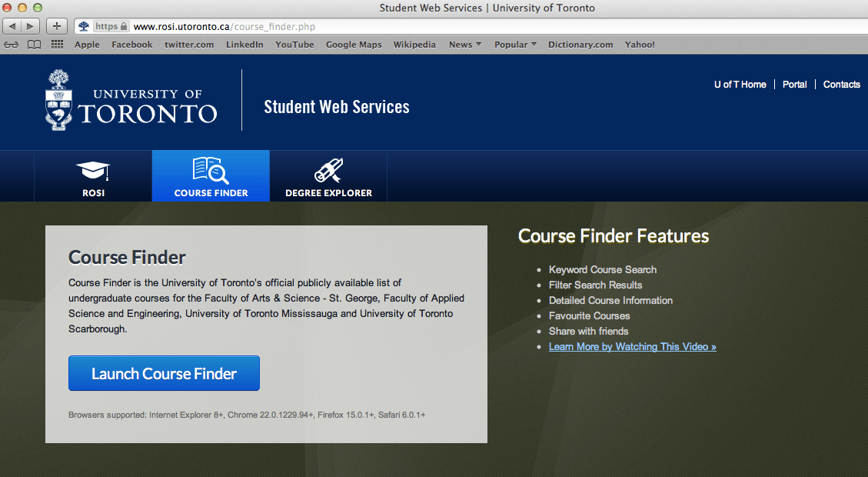The height and width of the screenshot is (477, 868).
Task: Expand the News bookmarks dropdown
Action: pyautogui.click(x=465, y=45)
